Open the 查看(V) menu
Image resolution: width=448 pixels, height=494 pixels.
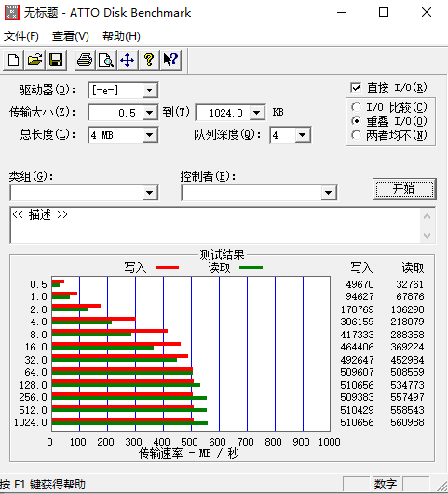[x=71, y=36]
